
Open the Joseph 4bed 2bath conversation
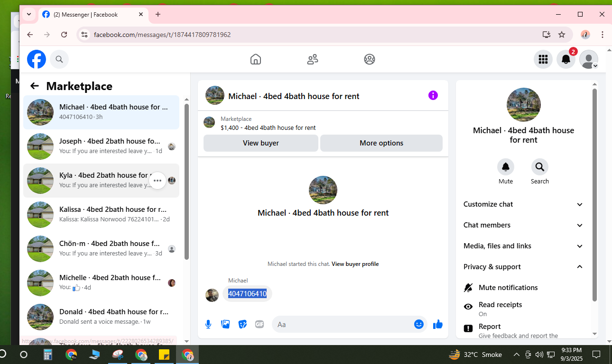coord(101,146)
